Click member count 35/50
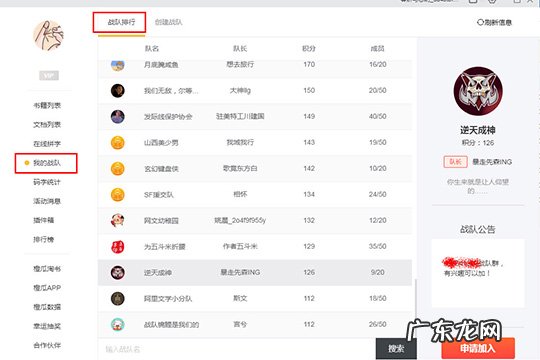Screen dimensions: 540x360 click(377, 246)
